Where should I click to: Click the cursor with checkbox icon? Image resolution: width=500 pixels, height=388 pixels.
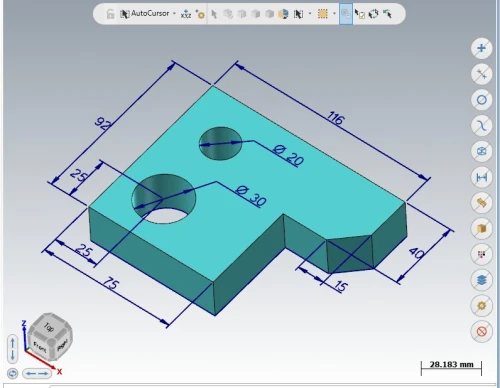pos(359,14)
